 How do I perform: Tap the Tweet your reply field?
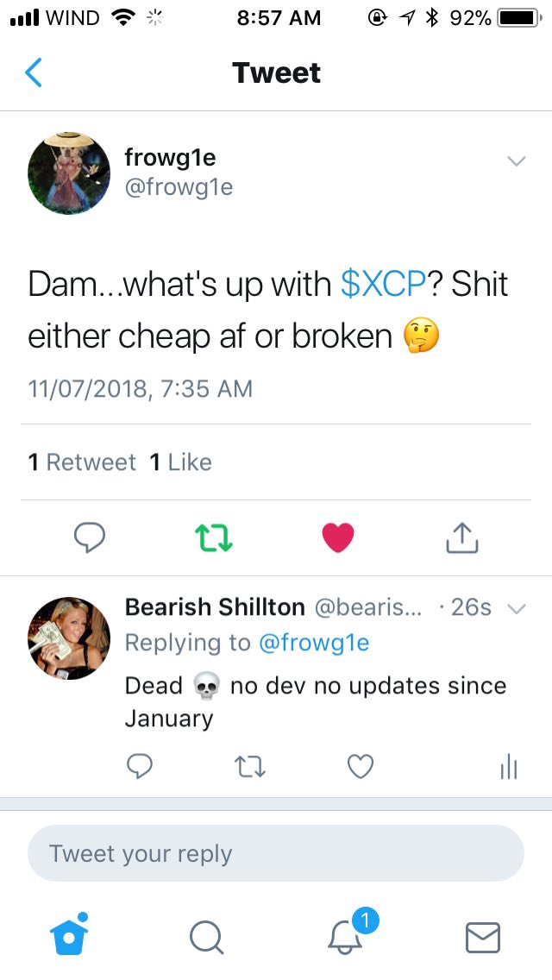click(276, 853)
